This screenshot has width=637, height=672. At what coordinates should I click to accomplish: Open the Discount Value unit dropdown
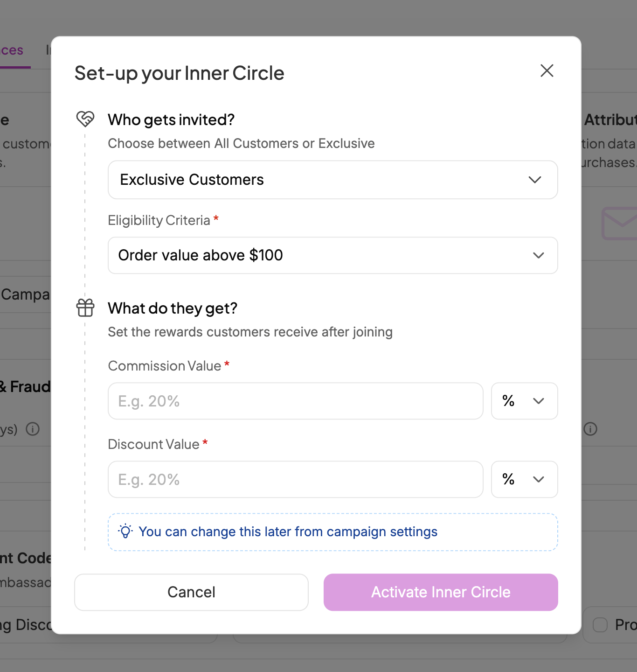pyautogui.click(x=524, y=479)
